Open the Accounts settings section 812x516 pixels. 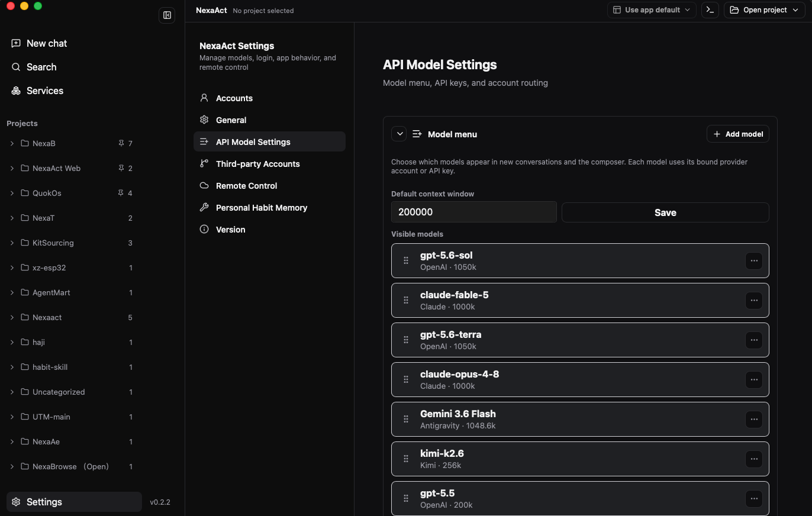coord(269,98)
